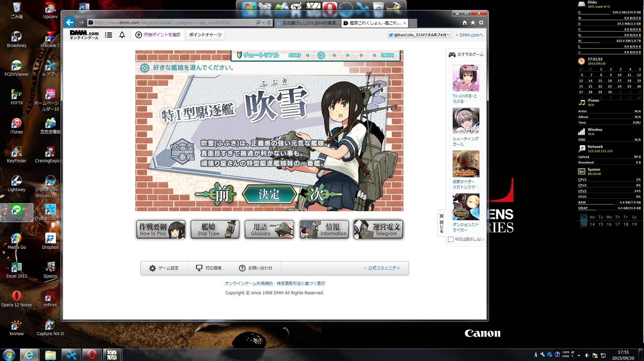The height and width of the screenshot is (361, 644).
Task: Click the ダンジョンストライカー game thumbnail
Action: coord(466,206)
